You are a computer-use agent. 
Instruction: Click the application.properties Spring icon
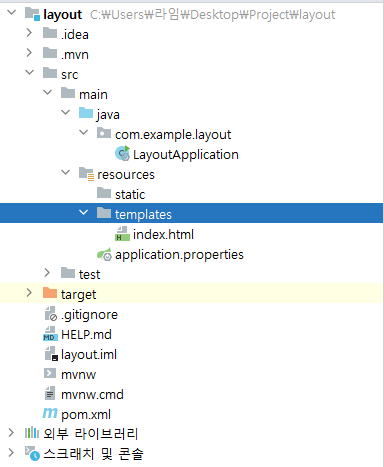[104, 254]
